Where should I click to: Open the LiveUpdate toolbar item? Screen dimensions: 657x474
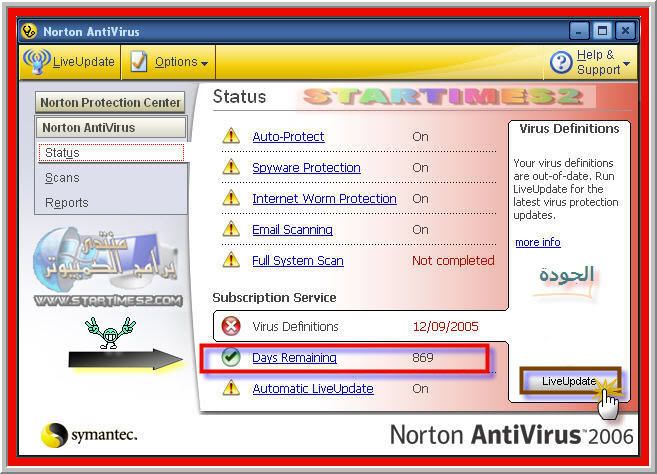tap(70, 62)
